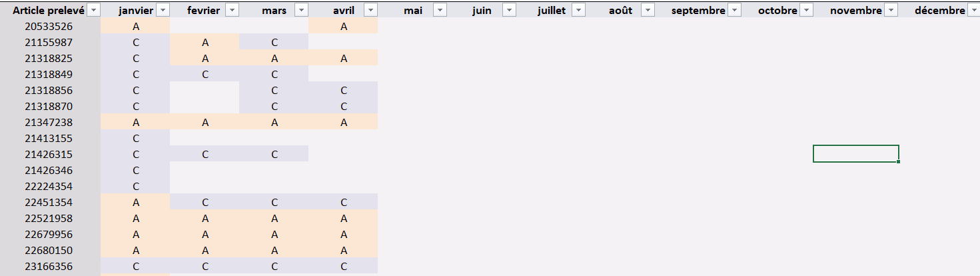Open the septembre column filter

(734, 10)
